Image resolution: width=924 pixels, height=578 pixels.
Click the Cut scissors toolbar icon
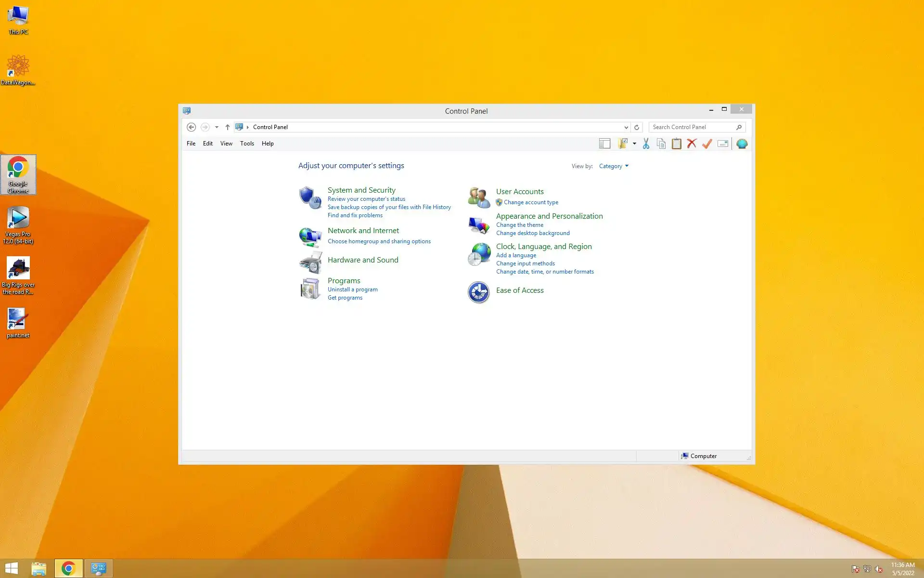pyautogui.click(x=646, y=144)
